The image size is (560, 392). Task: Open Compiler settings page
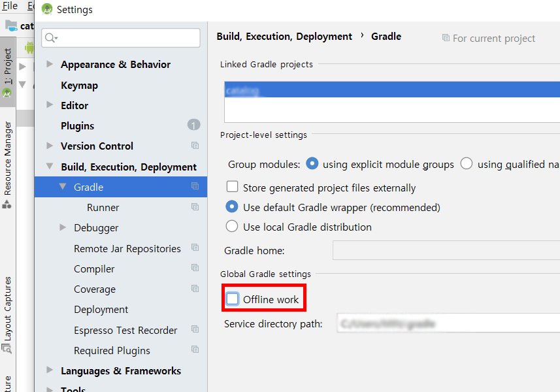94,269
